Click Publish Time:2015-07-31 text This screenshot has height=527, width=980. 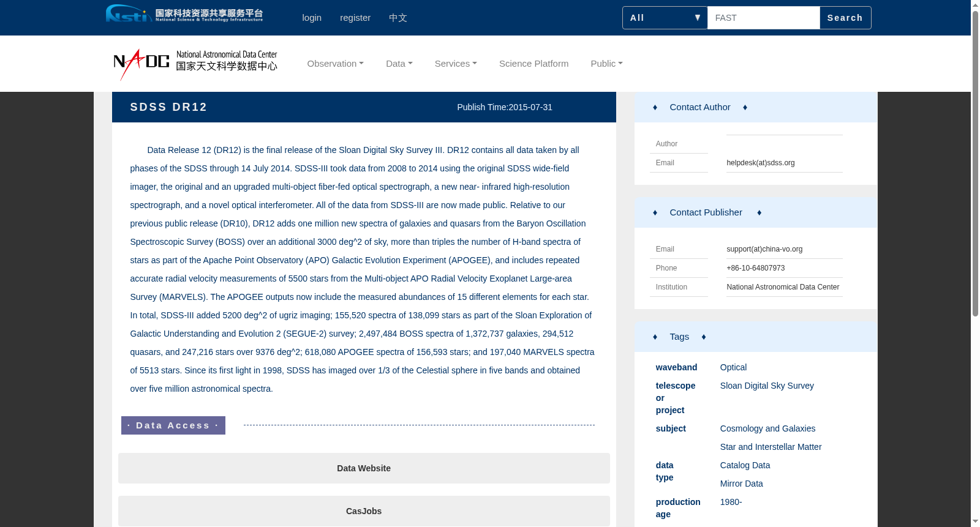[x=505, y=107]
